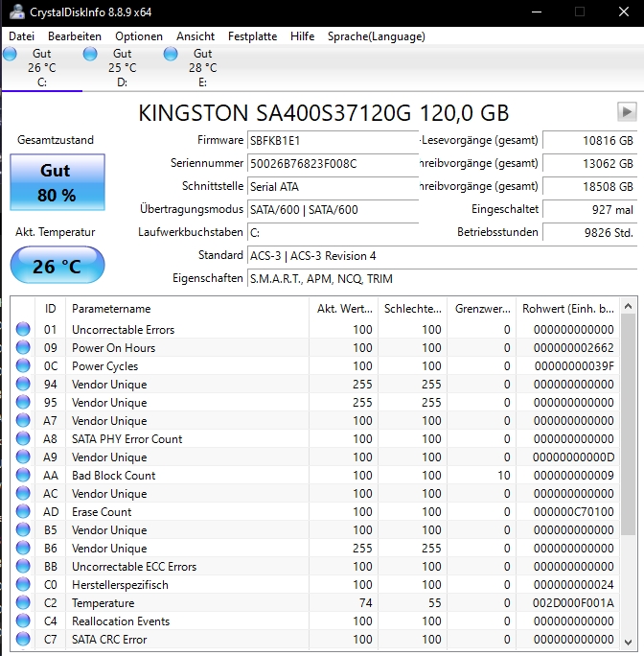Image resolution: width=644 pixels, height=656 pixels.
Task: Click the Grenzwer... column header
Action: coord(482,309)
